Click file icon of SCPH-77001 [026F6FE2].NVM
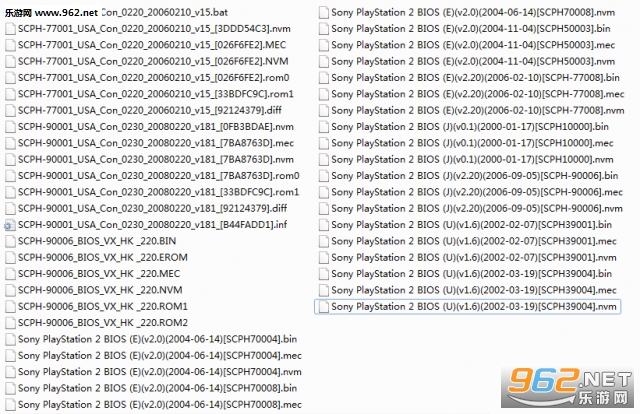Image resolution: width=640 pixels, height=414 pixels. click(x=10, y=62)
